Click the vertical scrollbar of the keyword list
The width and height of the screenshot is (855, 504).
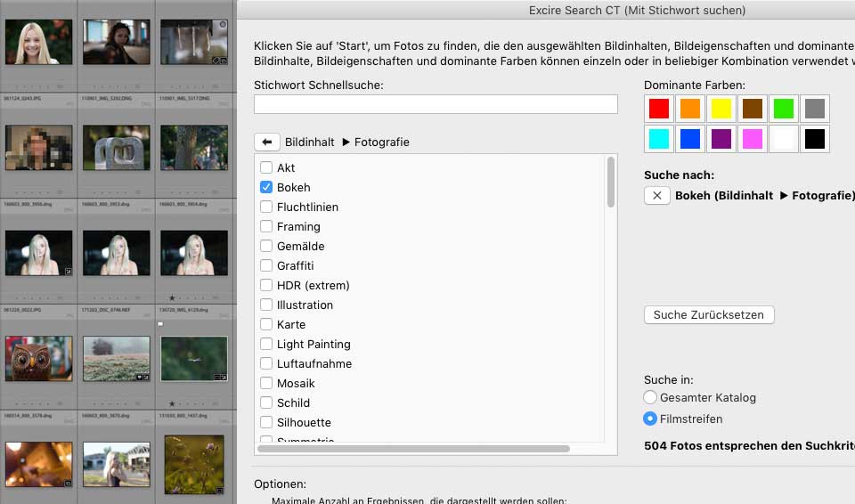click(611, 183)
